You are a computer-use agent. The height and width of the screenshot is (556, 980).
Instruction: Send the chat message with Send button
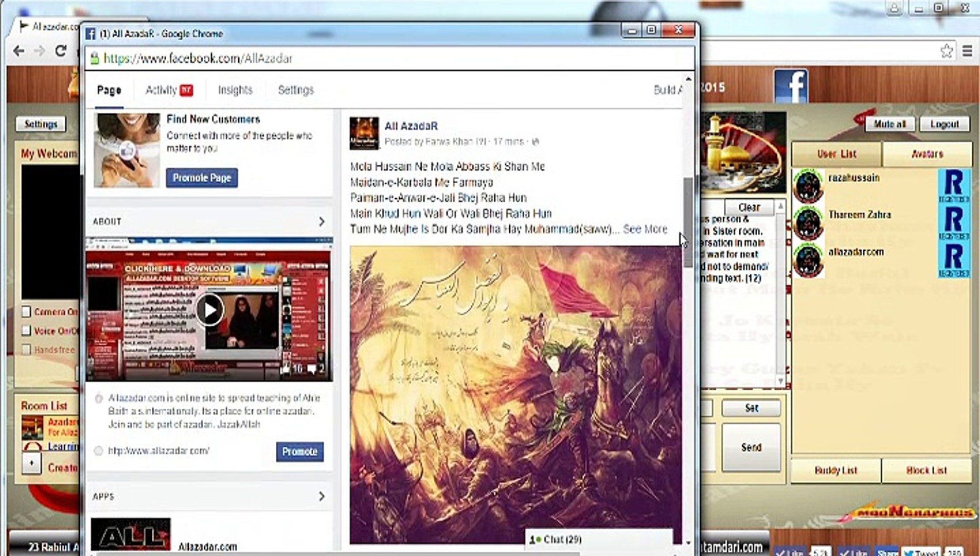tap(751, 447)
